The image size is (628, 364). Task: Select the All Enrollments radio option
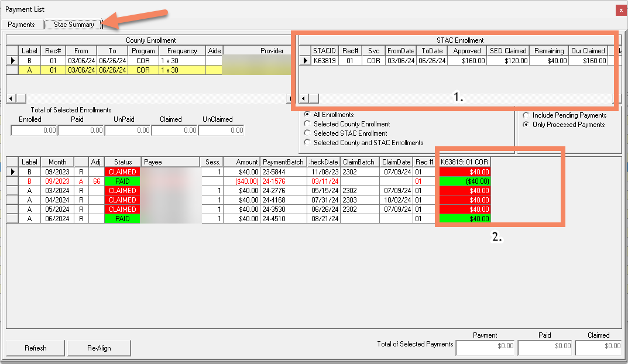[307, 115]
